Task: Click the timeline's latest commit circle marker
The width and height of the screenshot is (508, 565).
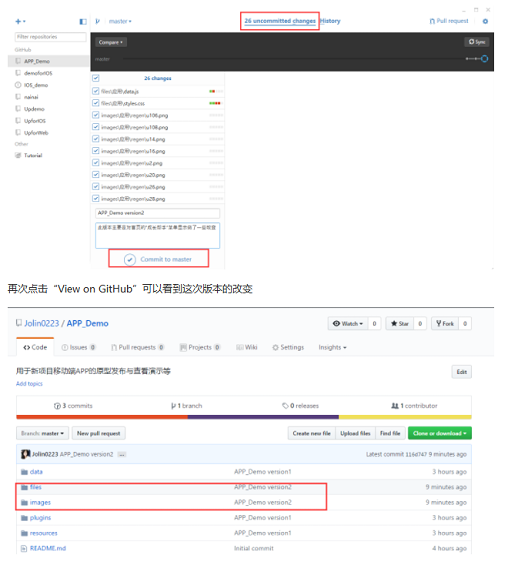Action: tap(484, 58)
